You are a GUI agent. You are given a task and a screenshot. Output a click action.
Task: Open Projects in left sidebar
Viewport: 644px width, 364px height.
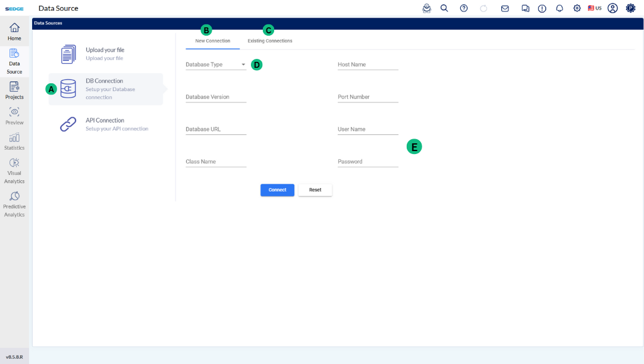tap(14, 90)
